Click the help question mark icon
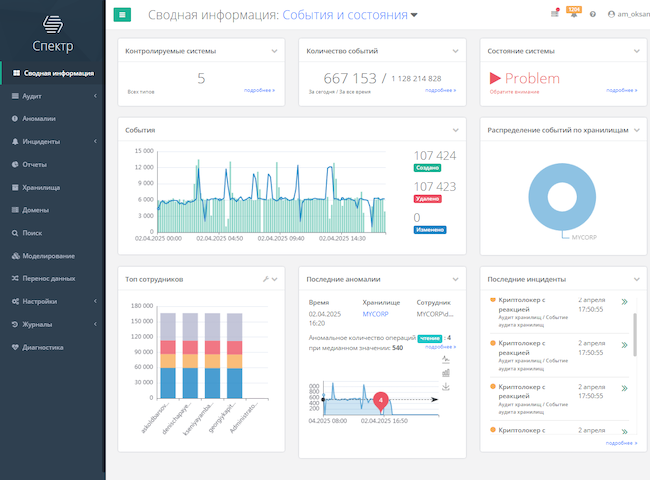The height and width of the screenshot is (480, 650). (x=593, y=15)
